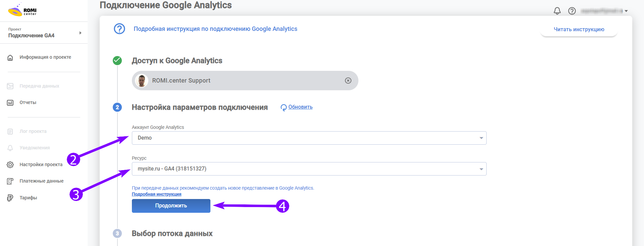The image size is (644, 246).
Task: Open the Ресурс dropdown with mysite.ru - GA4
Action: (x=309, y=169)
